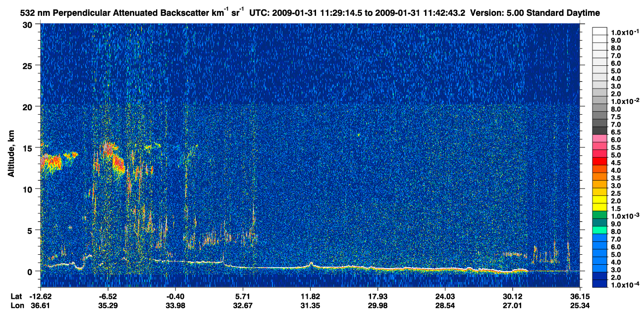Image resolution: width=644 pixels, height=330 pixels.
Task: Click the colorbar label 5.5
Action: [617, 147]
